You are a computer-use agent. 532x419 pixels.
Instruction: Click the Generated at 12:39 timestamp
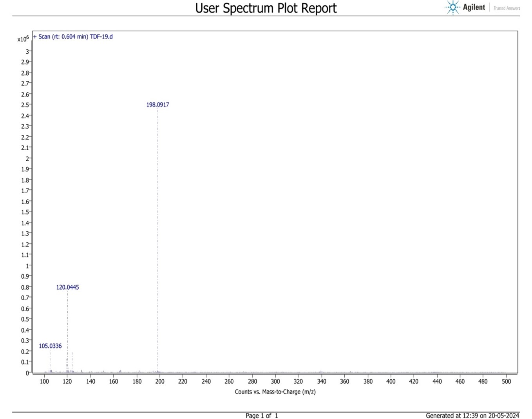(472, 415)
